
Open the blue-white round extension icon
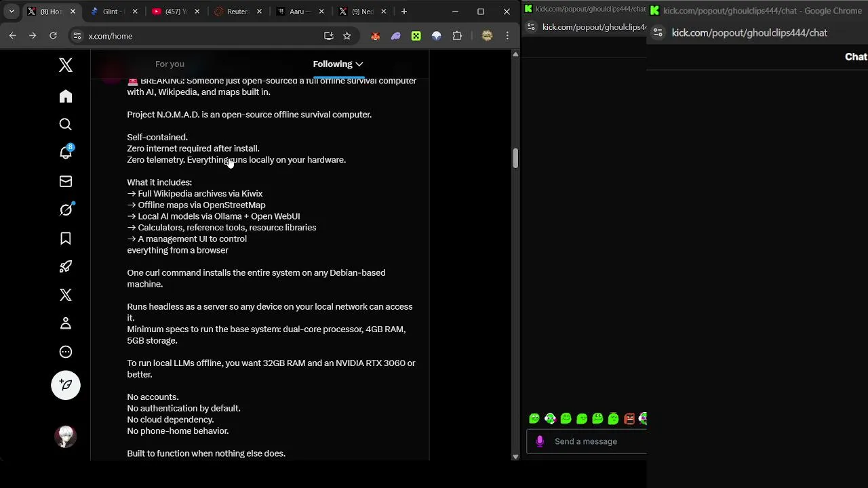tap(437, 36)
